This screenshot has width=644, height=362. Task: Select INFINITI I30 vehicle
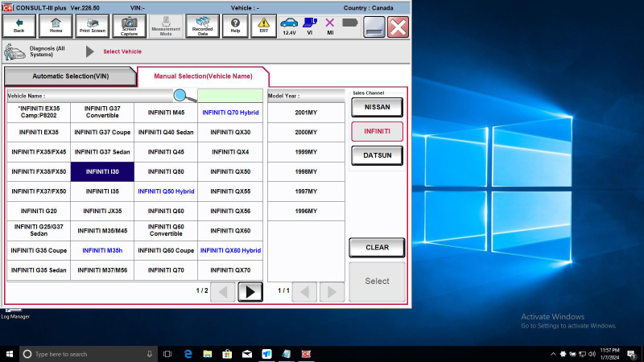point(102,171)
